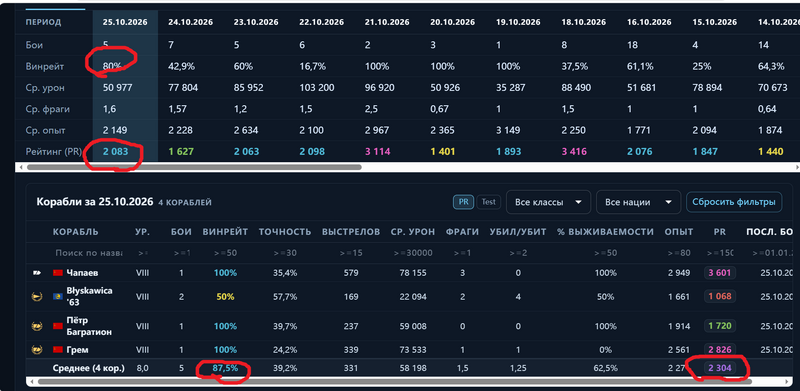The width and height of the screenshot is (800, 391).
Task: Click the Грем ship name
Action: point(77,350)
